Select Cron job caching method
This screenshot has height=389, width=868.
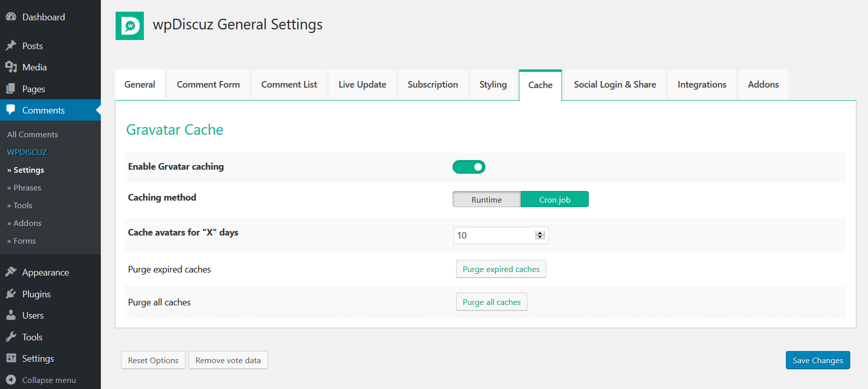554,200
